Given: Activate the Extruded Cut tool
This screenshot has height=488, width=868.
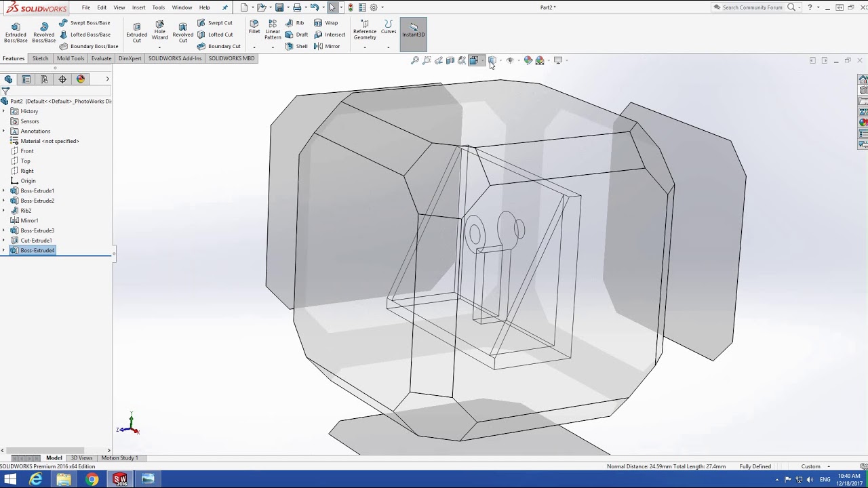Looking at the screenshot, I should pos(136,32).
